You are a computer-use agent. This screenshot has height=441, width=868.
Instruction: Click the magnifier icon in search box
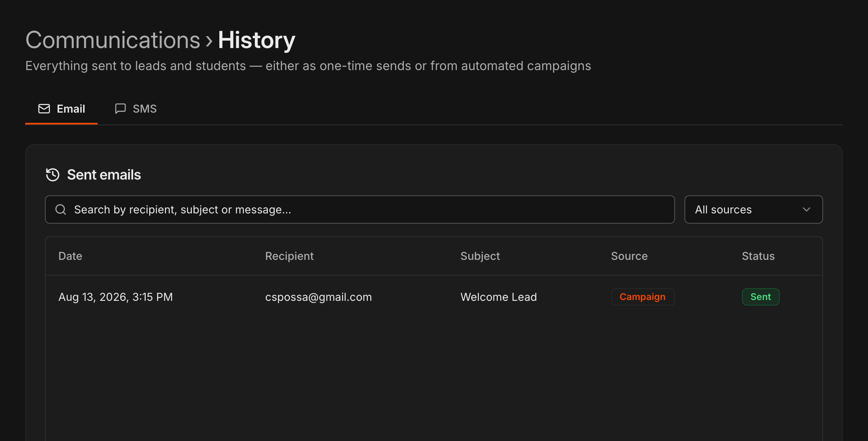[x=61, y=209]
